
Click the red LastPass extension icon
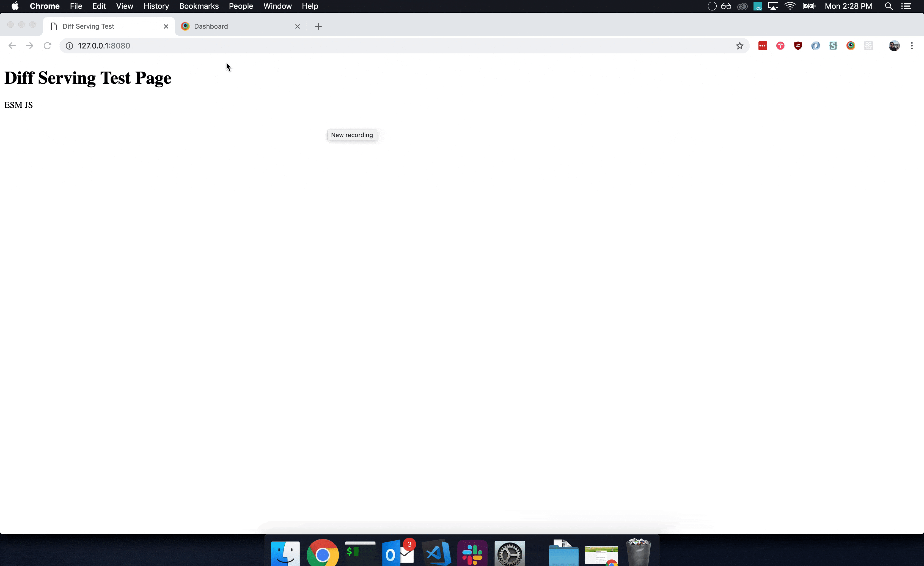pyautogui.click(x=762, y=46)
